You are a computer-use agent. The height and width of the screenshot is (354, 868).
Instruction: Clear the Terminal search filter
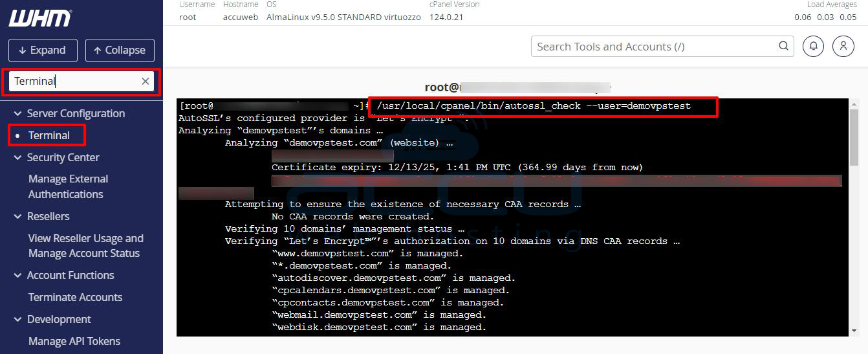pos(146,81)
